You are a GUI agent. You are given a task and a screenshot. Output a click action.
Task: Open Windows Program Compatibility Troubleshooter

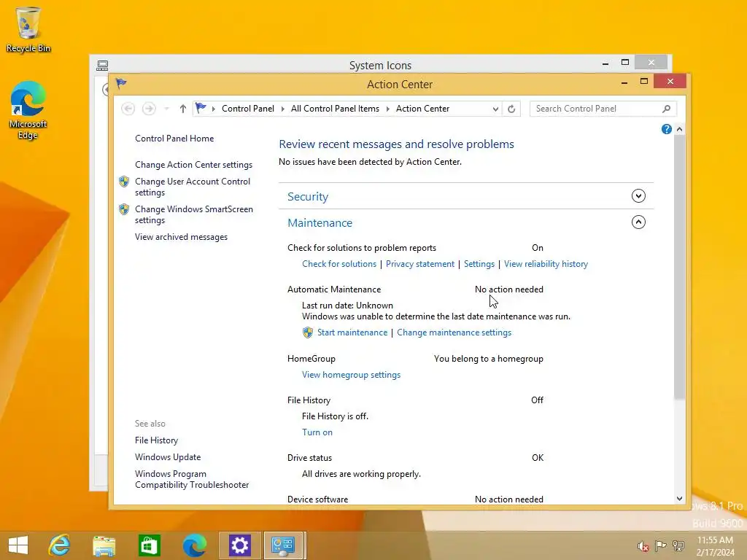pyautogui.click(x=192, y=479)
